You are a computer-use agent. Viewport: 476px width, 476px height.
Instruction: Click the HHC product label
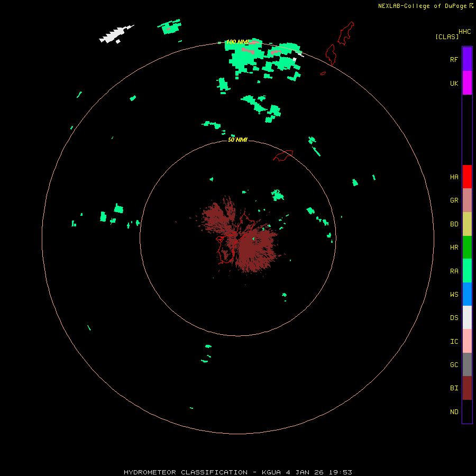pyautogui.click(x=464, y=32)
